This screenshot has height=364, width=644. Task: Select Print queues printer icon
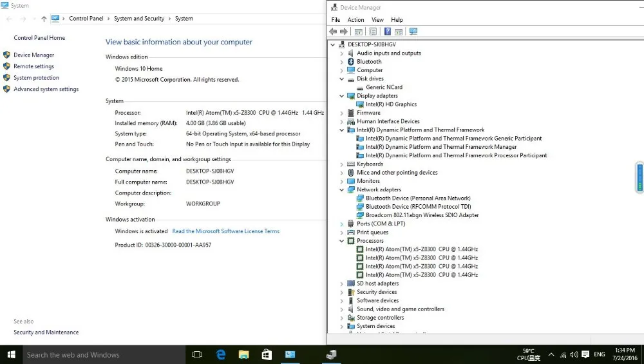click(351, 233)
